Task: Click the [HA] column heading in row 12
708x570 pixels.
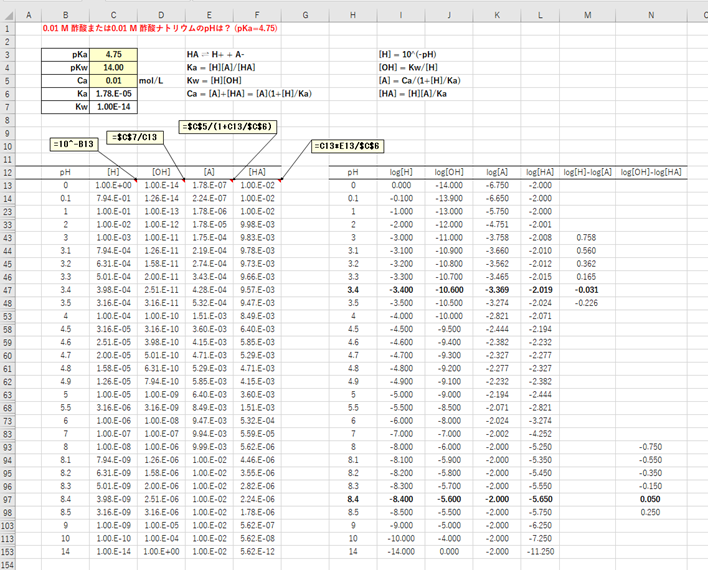Action: pyautogui.click(x=257, y=173)
